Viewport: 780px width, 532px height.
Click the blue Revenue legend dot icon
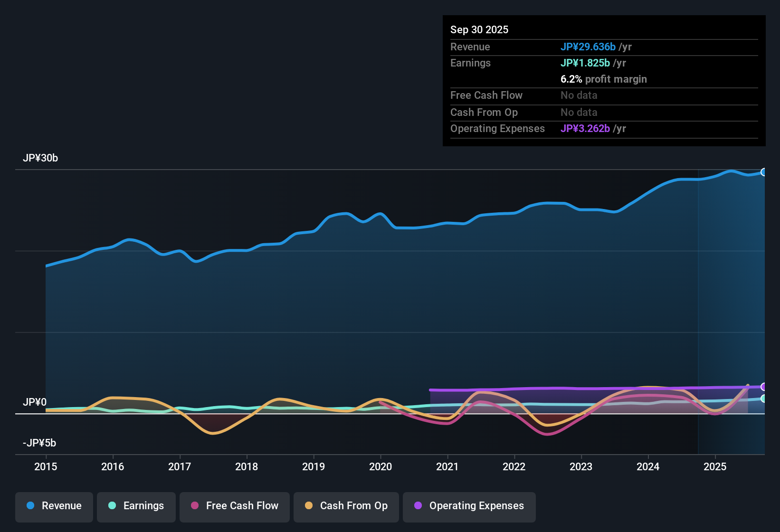[x=30, y=506]
